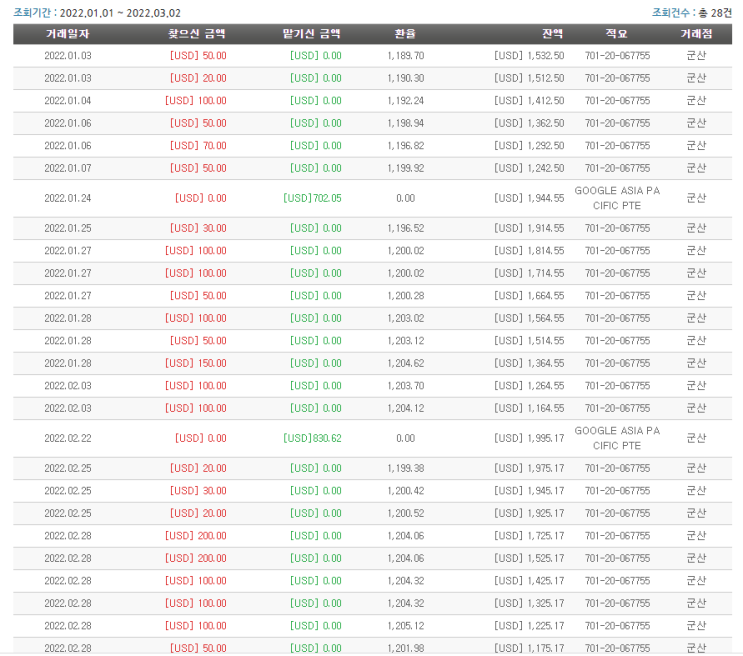Screen dimensions: 743x656
Task: Click exchange rate 1,201.98
Action: (406, 648)
